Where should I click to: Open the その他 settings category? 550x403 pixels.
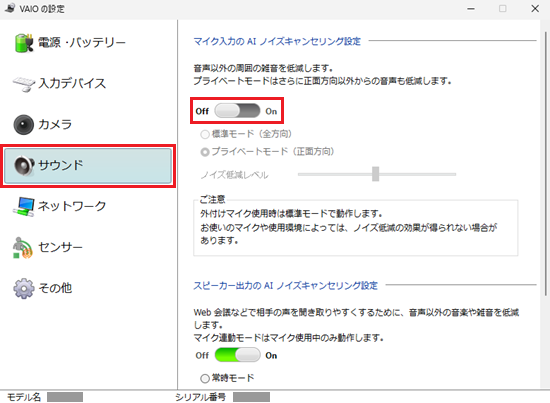click(x=88, y=288)
